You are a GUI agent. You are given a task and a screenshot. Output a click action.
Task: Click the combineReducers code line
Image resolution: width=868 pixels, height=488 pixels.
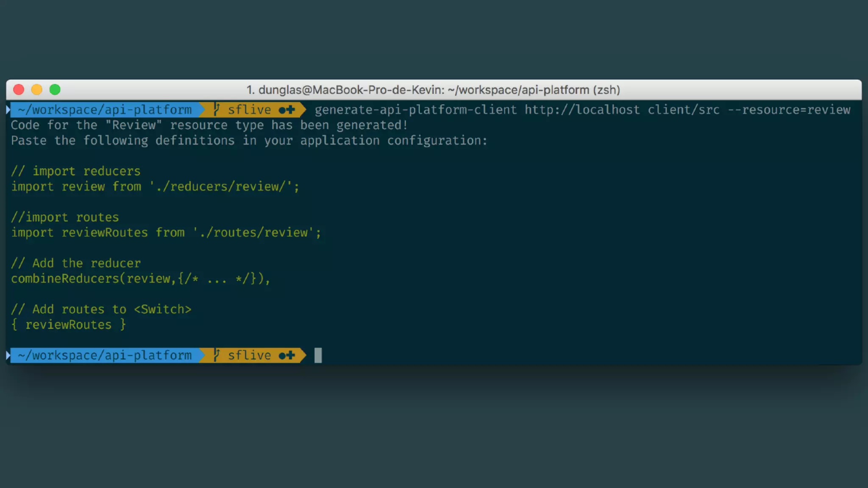pyautogui.click(x=140, y=278)
